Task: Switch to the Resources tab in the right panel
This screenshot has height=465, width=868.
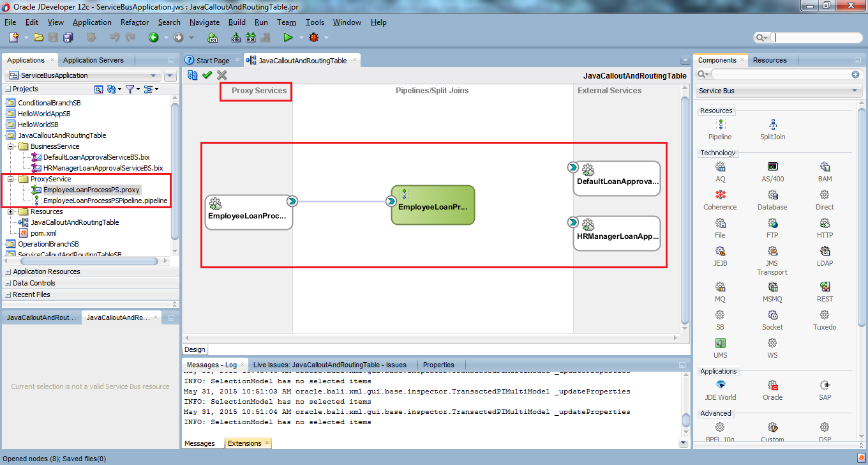Action: 770,60
